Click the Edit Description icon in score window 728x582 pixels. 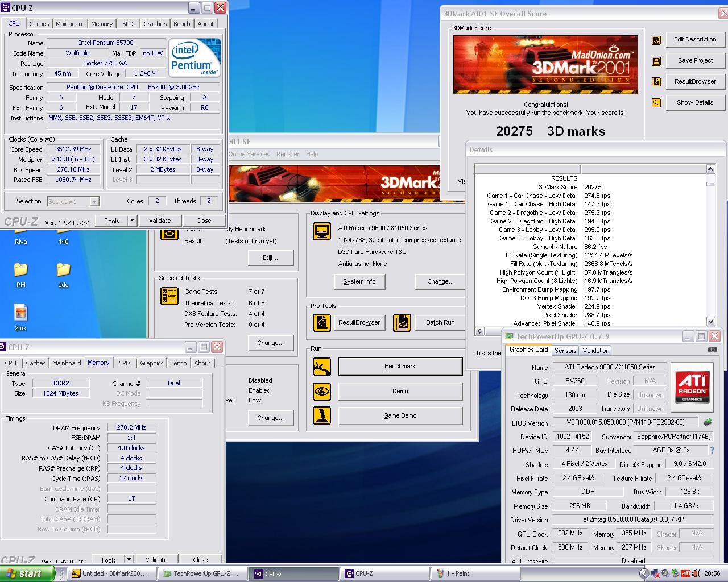pyautogui.click(x=656, y=40)
